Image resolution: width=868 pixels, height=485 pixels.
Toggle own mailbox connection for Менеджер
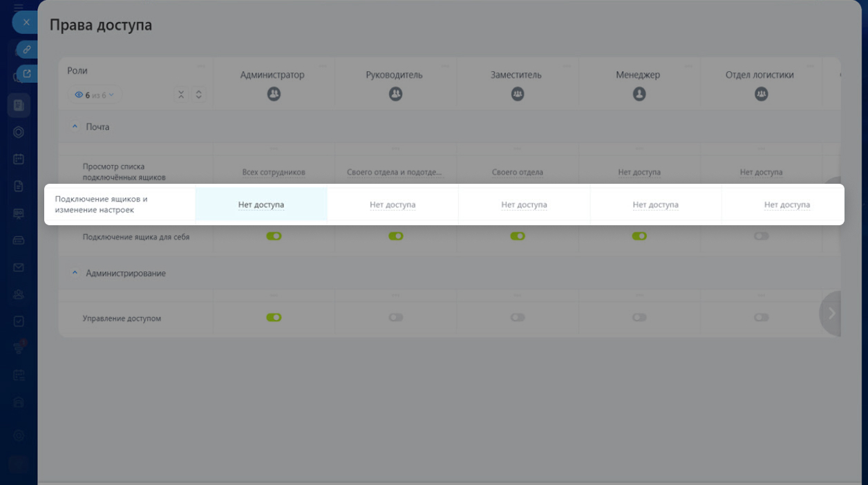639,236
